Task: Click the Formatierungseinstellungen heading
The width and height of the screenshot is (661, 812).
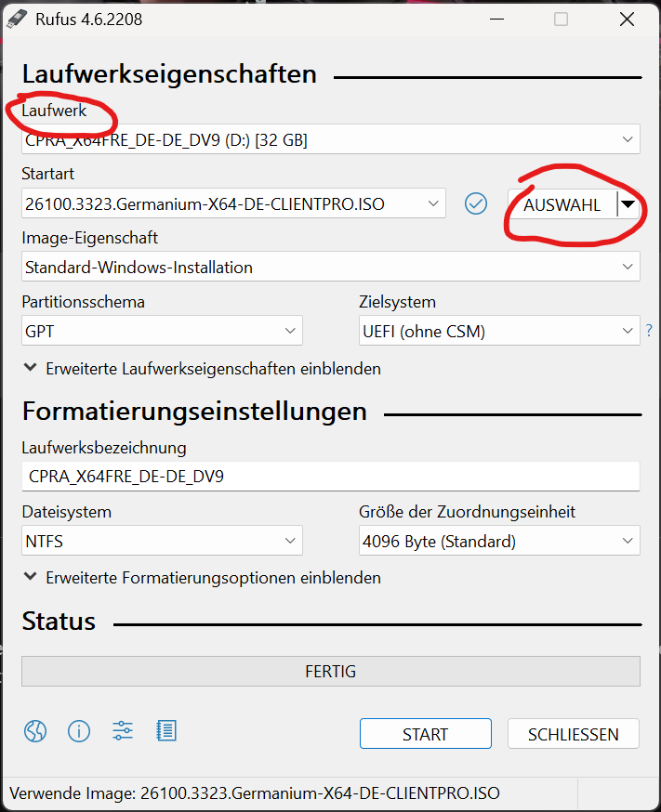Action: (x=194, y=412)
